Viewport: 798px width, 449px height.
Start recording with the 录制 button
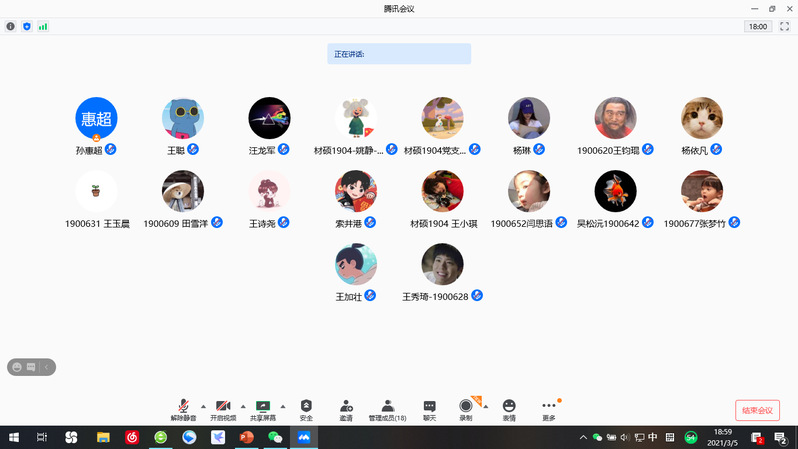(466, 409)
